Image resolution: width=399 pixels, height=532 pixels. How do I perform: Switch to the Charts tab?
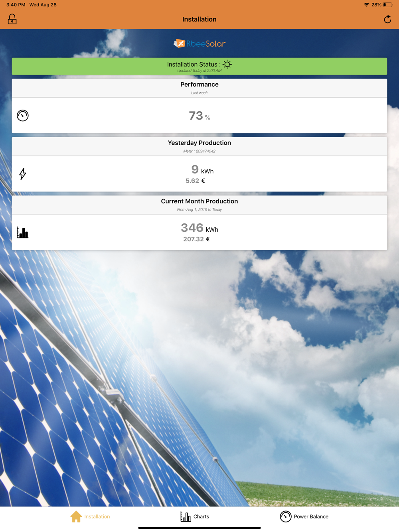[195, 516]
